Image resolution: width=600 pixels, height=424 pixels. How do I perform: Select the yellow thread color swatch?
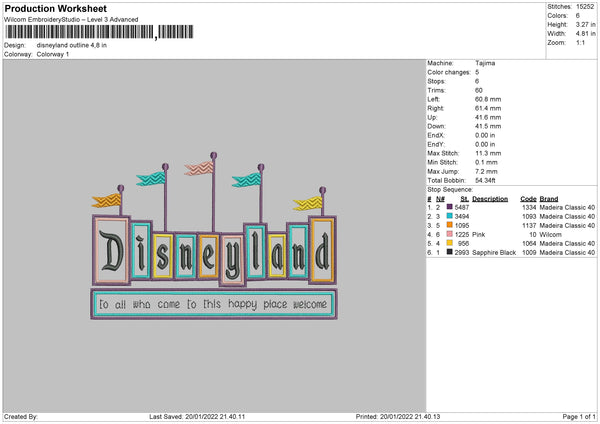pos(452,243)
